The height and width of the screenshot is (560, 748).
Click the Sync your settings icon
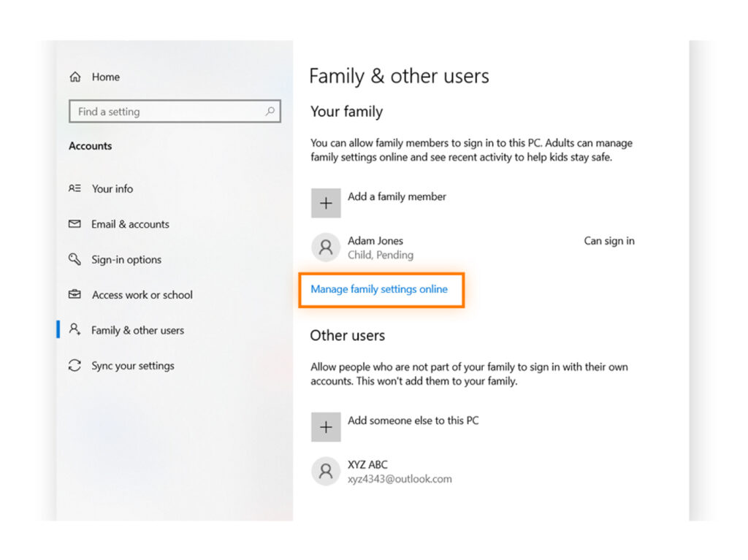pos(75,366)
